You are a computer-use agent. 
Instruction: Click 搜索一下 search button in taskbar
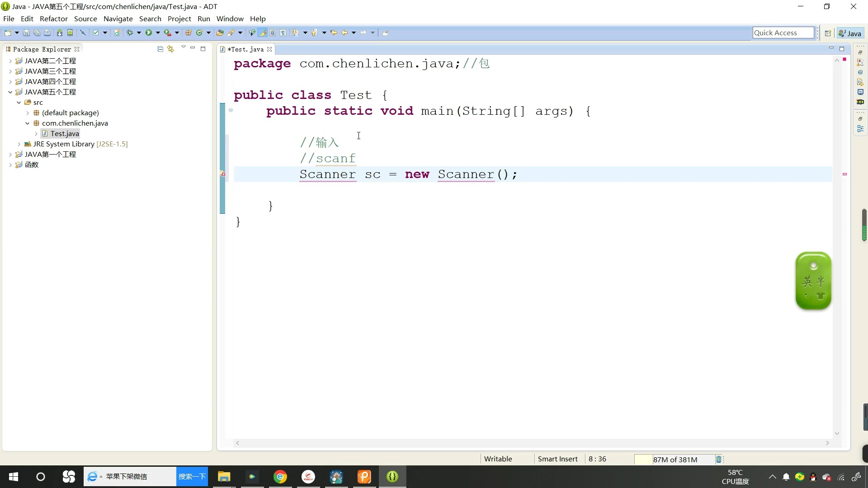pyautogui.click(x=192, y=476)
